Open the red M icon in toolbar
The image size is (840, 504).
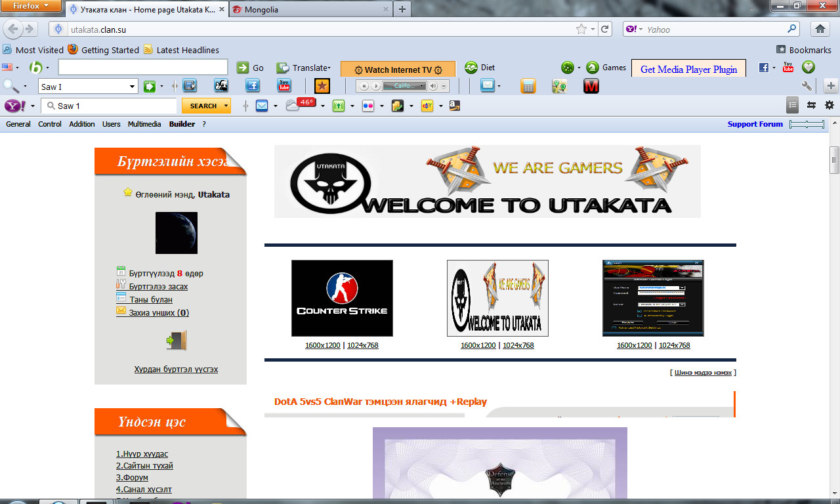[x=591, y=86]
